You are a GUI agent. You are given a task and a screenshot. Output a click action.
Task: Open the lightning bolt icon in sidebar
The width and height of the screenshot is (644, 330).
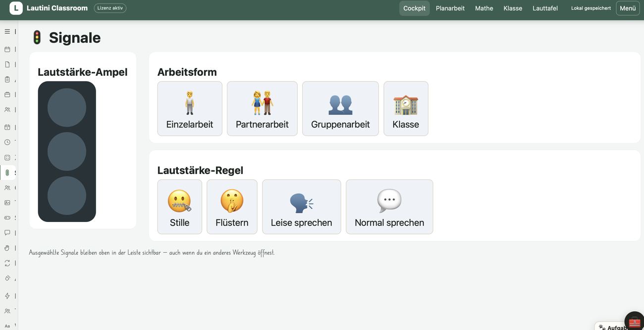(x=7, y=296)
